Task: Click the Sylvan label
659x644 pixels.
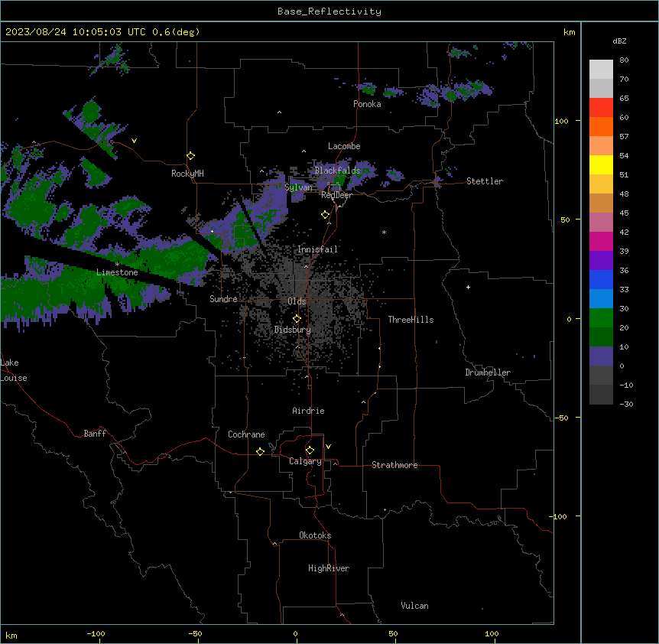Action: [298, 187]
